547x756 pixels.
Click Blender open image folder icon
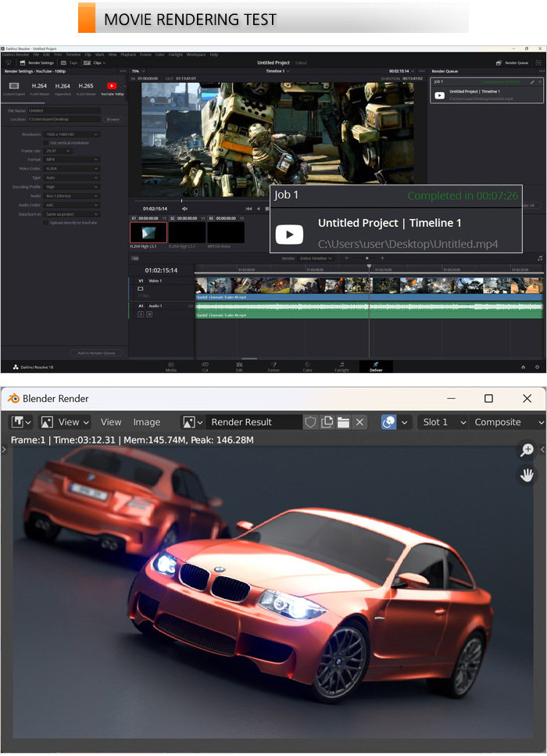(x=343, y=422)
